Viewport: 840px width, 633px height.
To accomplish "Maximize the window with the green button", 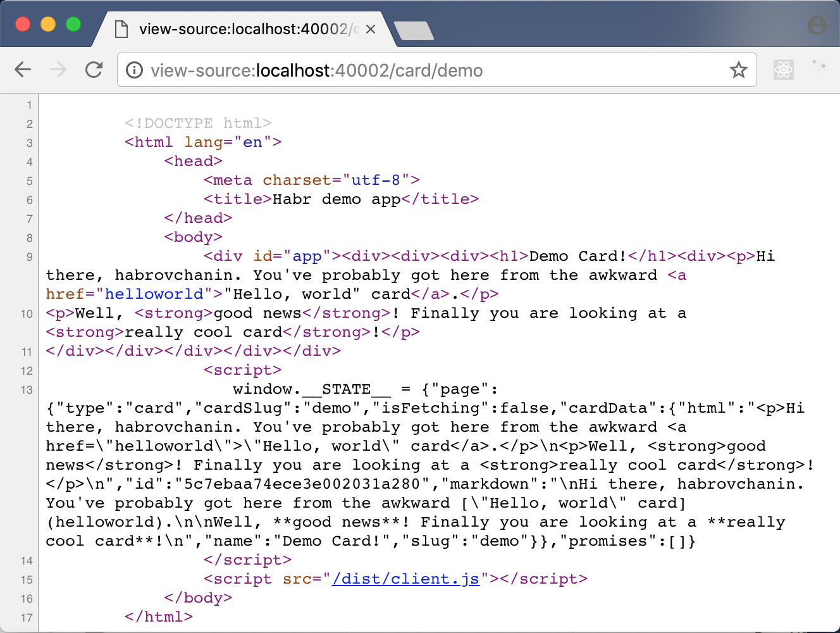I will tap(73, 24).
